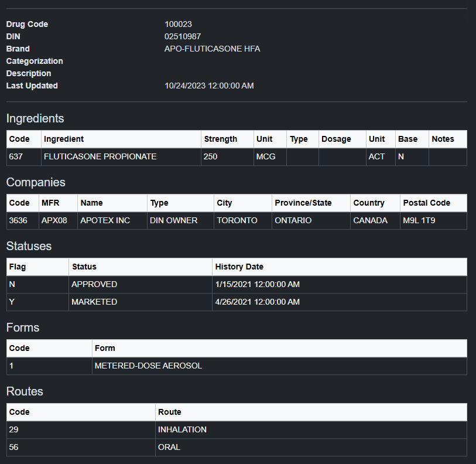
Task: Click the Last Updated date value
Action: coord(209,86)
